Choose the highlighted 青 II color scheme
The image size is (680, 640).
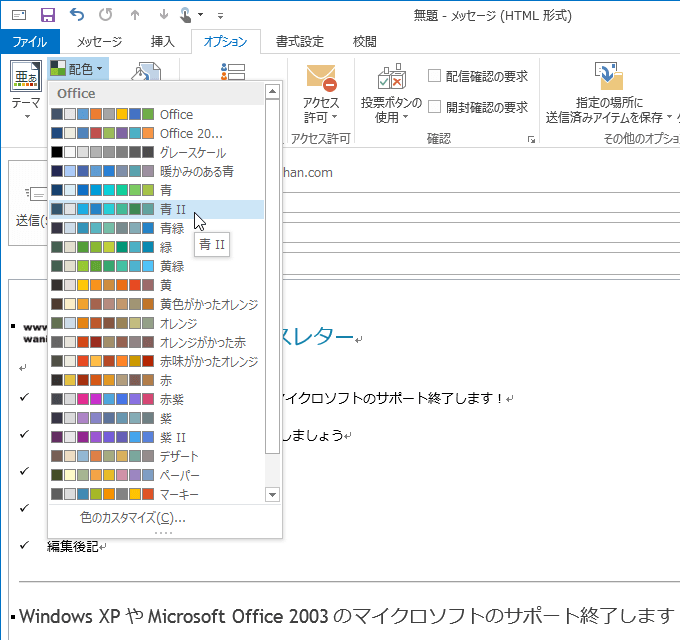tap(157, 209)
